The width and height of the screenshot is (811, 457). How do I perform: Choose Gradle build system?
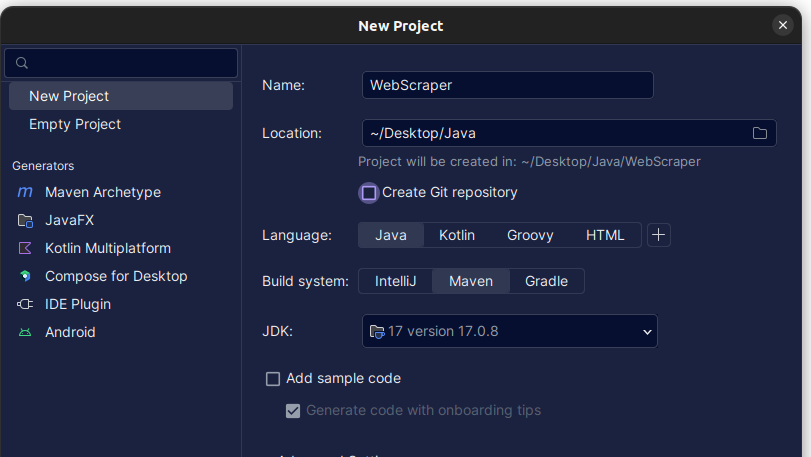point(546,281)
